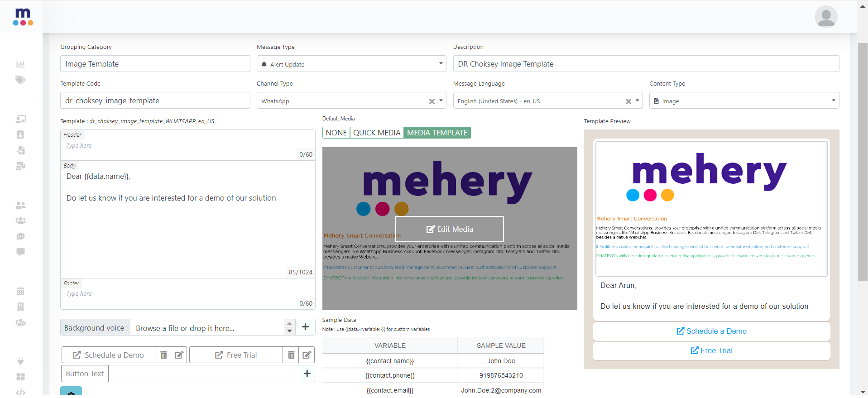The width and height of the screenshot is (868, 398).
Task: Expand the Content Type Image dropdown
Action: (x=744, y=101)
